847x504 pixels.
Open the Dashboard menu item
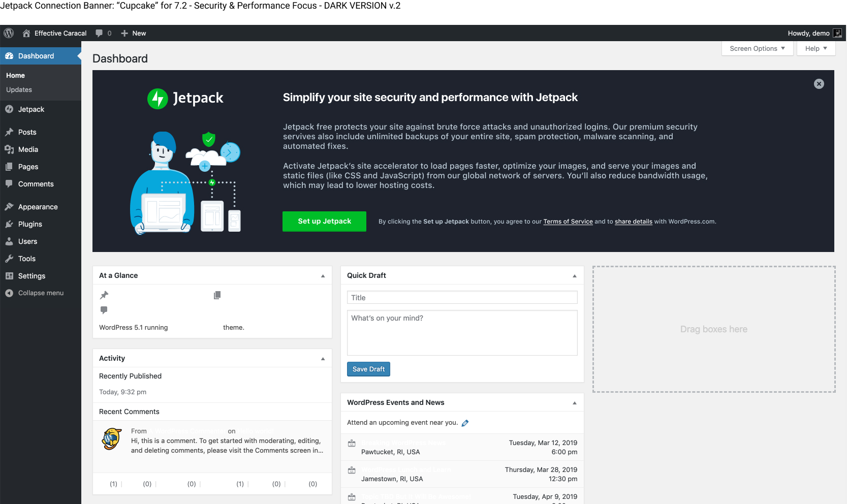[x=41, y=56]
